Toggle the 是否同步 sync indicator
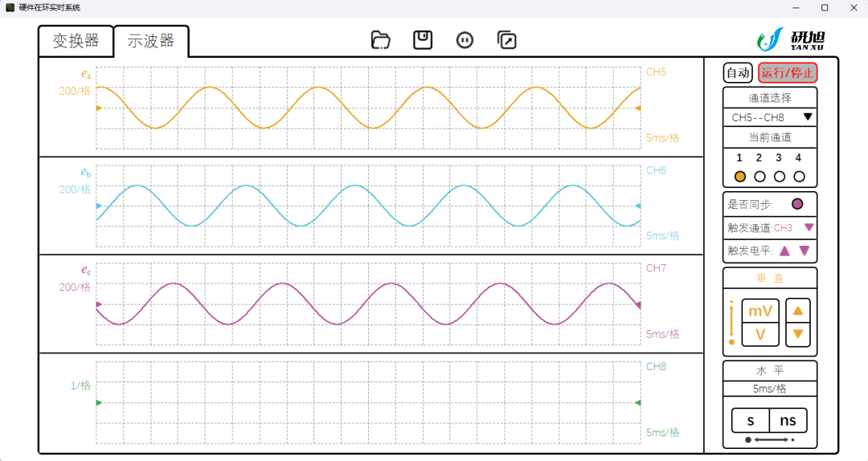 (797, 204)
